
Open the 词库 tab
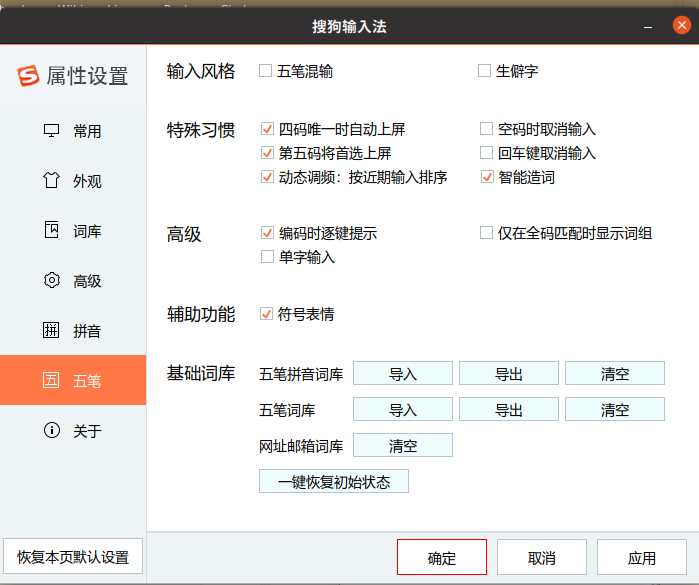pos(73,231)
